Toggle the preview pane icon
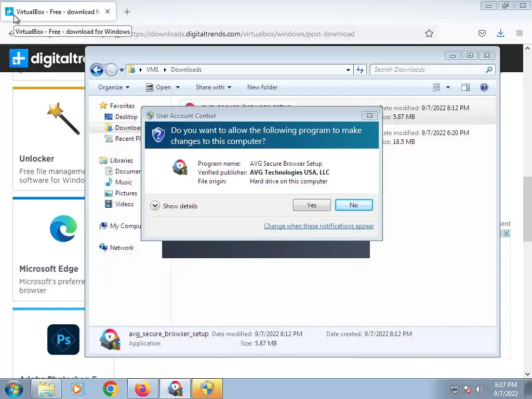Image resolution: width=532 pixels, height=399 pixels. pos(465,87)
